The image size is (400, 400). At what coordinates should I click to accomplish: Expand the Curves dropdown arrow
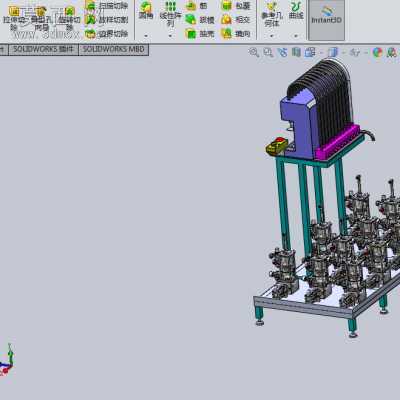(296, 35)
